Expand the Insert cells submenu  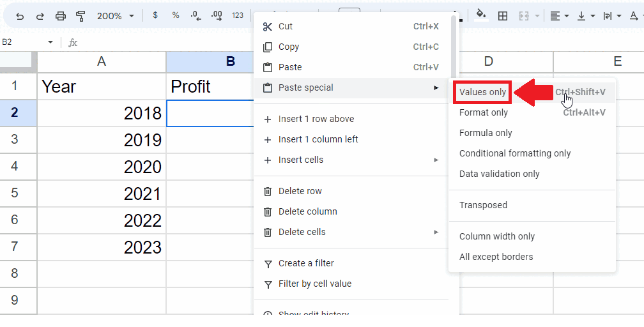tap(351, 160)
